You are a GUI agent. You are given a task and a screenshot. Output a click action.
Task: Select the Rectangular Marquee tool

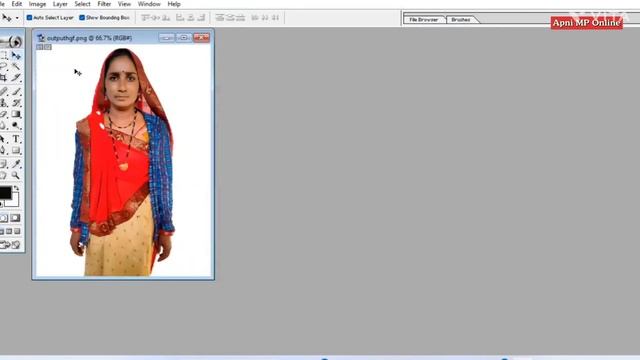[x=4, y=56]
